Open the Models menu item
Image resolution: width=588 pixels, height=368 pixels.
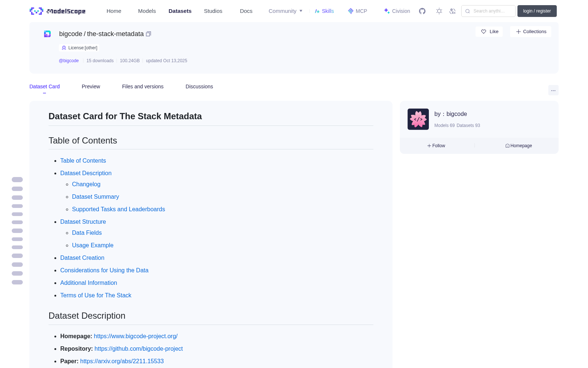click(x=147, y=11)
